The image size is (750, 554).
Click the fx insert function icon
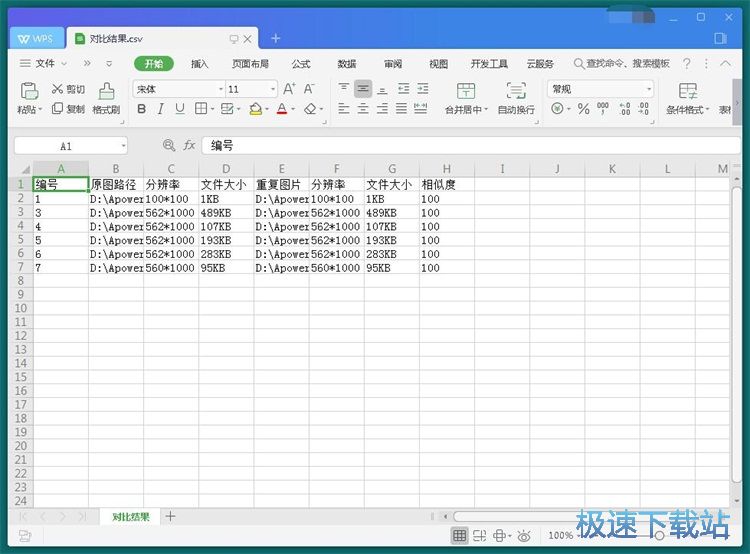189,145
